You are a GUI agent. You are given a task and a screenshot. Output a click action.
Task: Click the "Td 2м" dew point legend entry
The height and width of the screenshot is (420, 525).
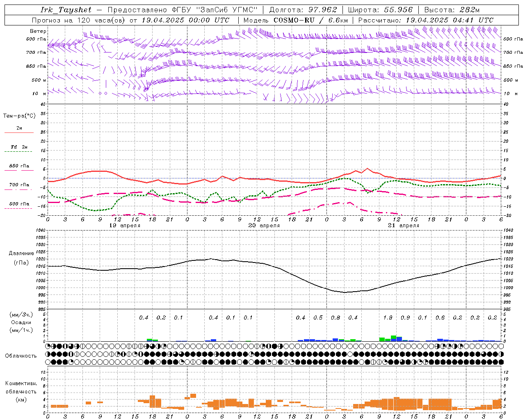(19, 147)
